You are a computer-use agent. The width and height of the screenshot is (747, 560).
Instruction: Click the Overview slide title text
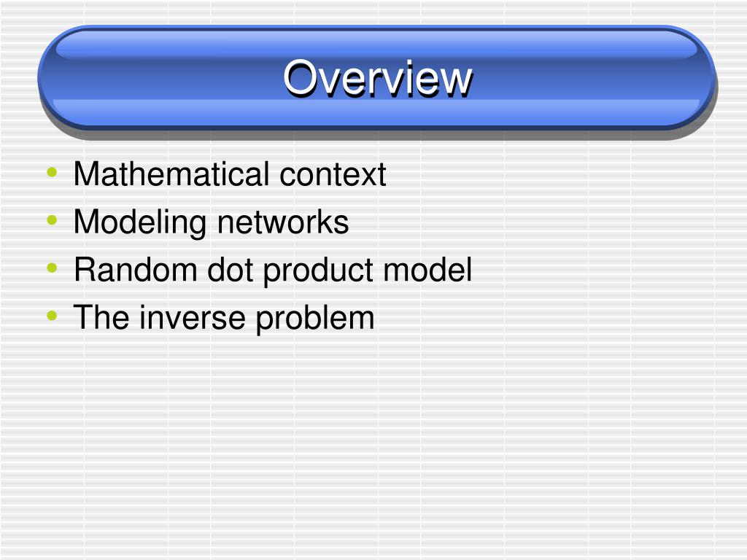click(x=377, y=79)
